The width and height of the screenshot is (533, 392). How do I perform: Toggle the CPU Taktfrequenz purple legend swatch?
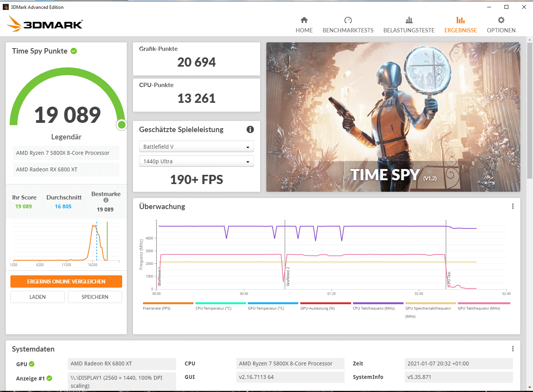tap(378, 303)
